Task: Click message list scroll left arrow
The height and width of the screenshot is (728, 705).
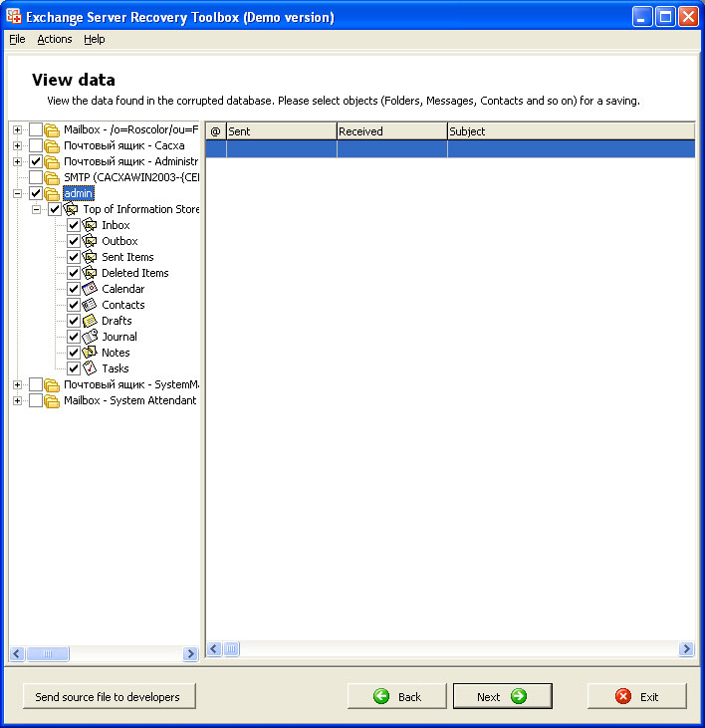Action: pos(214,648)
